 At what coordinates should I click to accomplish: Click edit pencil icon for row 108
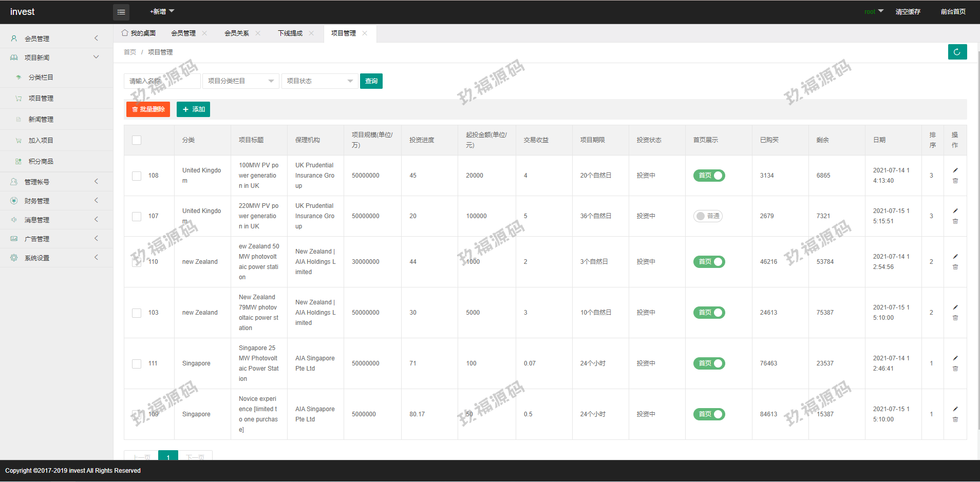(x=955, y=170)
